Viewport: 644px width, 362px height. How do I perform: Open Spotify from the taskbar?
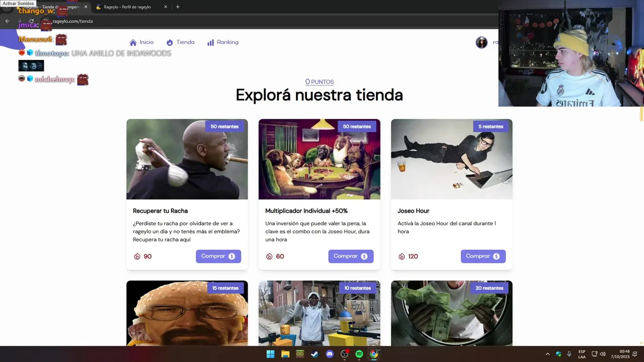tap(359, 354)
